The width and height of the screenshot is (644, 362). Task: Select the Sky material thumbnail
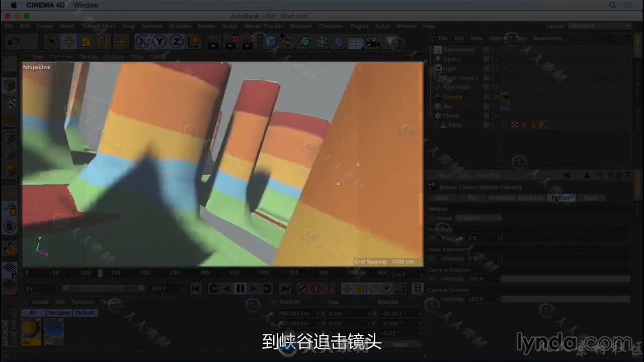54,332
